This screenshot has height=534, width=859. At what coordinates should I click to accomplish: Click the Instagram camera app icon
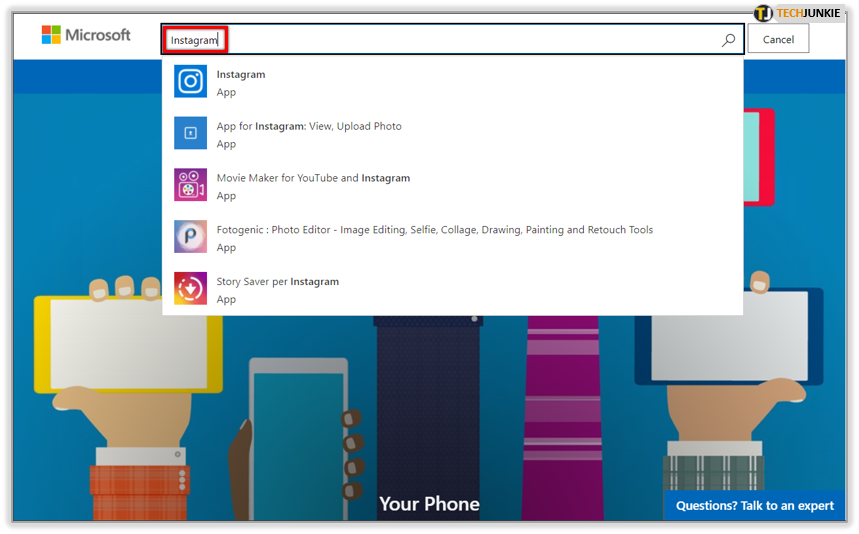[190, 81]
